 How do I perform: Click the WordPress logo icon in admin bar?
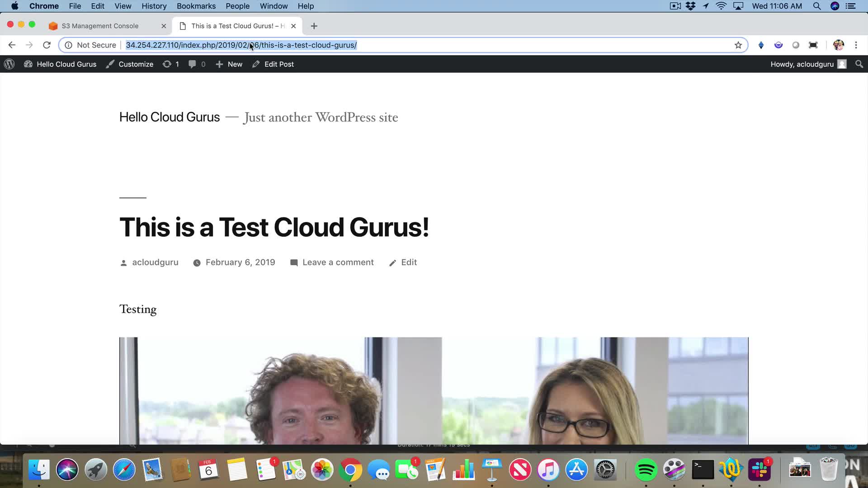click(x=9, y=64)
